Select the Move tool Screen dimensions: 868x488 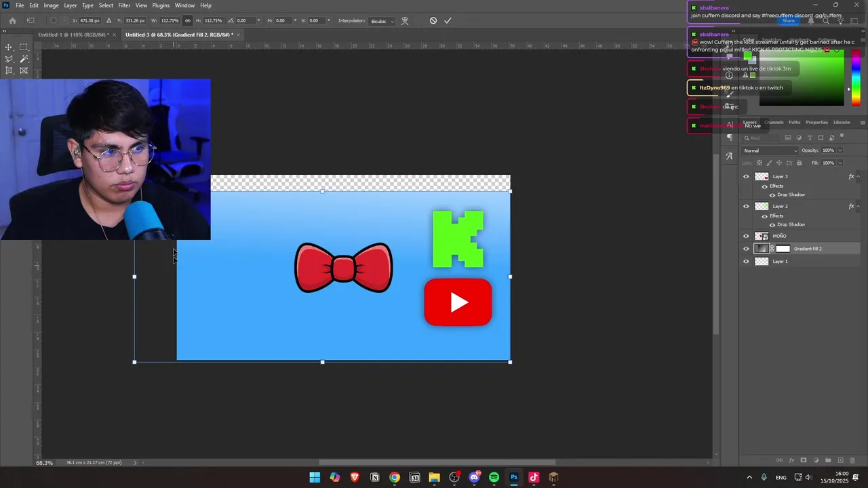(x=9, y=47)
